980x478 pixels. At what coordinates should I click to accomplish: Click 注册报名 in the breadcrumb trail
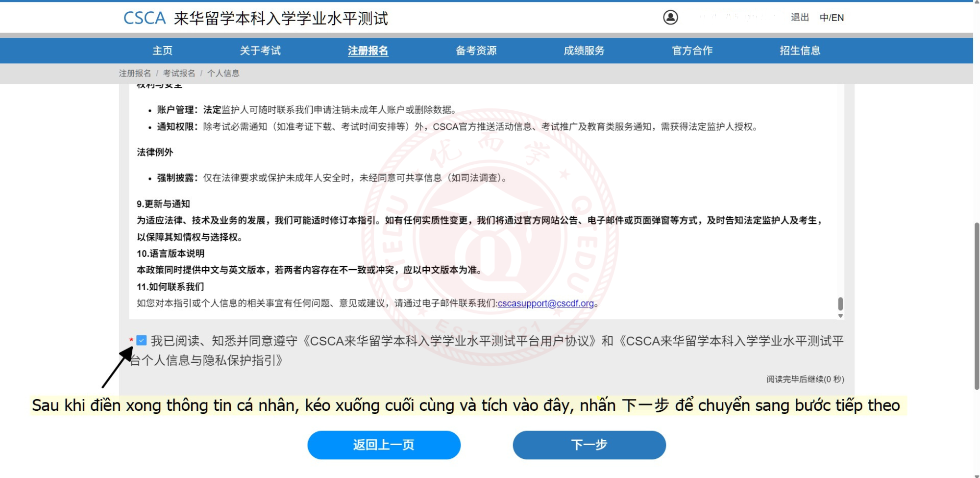pyautogui.click(x=135, y=73)
